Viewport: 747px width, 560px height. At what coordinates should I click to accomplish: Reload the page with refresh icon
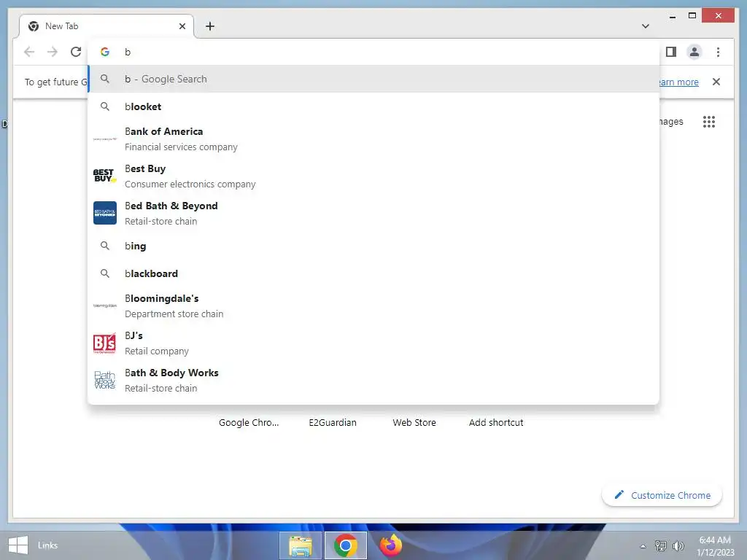coord(76,52)
